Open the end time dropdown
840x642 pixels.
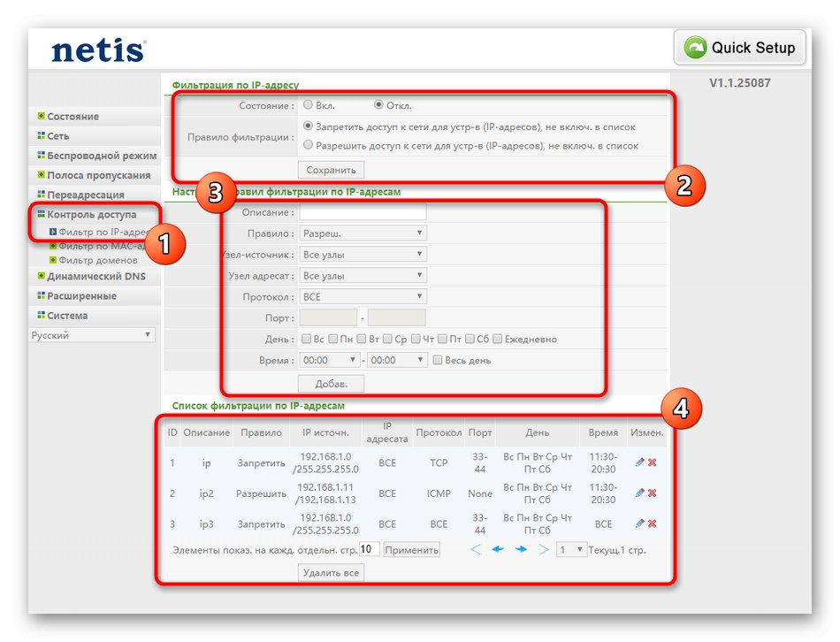(397, 360)
